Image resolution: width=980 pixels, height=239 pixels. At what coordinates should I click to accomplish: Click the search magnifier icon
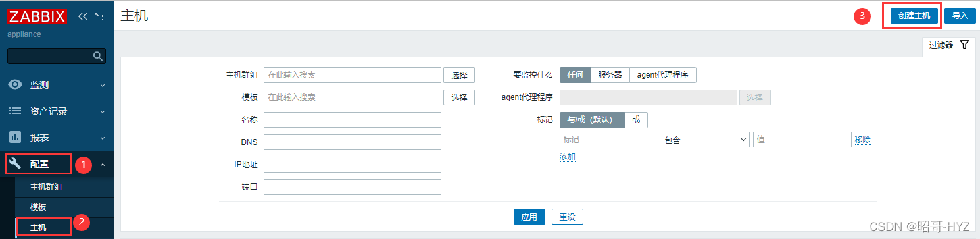98,56
